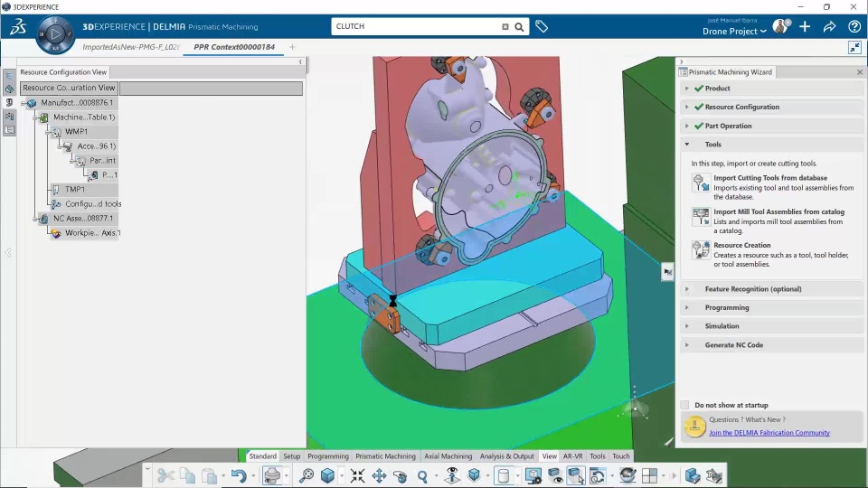Screen dimensions: 868x488
Task: Click in the CLUTCH search field
Action: point(418,26)
